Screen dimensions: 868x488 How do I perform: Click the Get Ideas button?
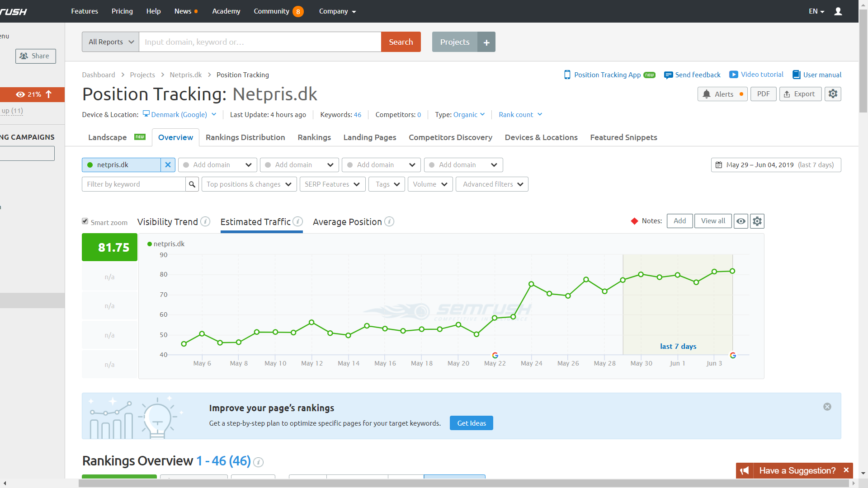tap(471, 423)
